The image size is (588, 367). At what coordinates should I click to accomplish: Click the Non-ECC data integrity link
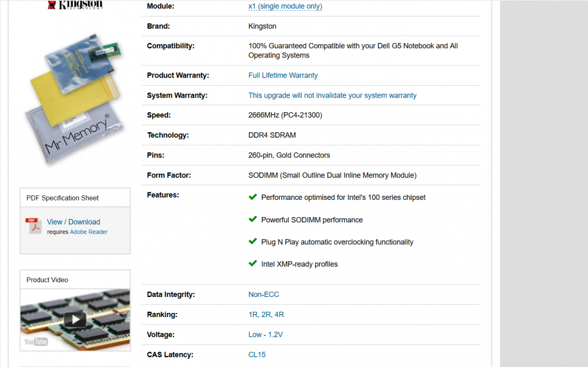pos(263,295)
